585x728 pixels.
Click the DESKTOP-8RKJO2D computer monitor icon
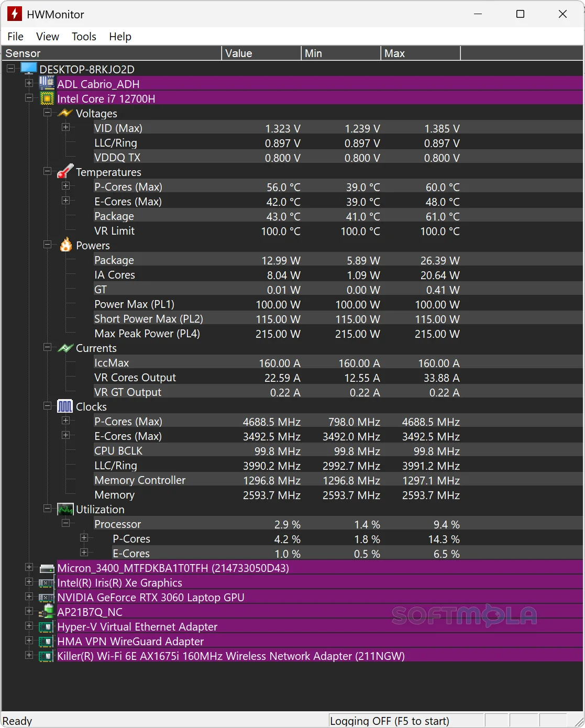click(29, 69)
